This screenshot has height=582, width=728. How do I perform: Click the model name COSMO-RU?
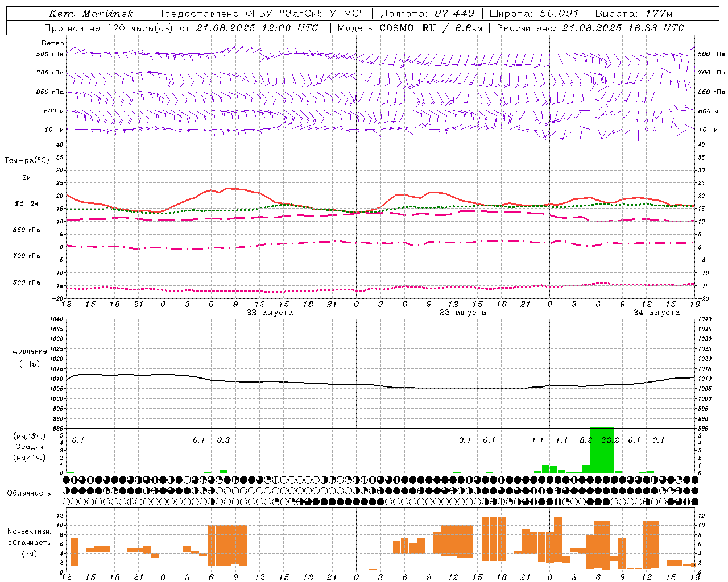(x=408, y=28)
